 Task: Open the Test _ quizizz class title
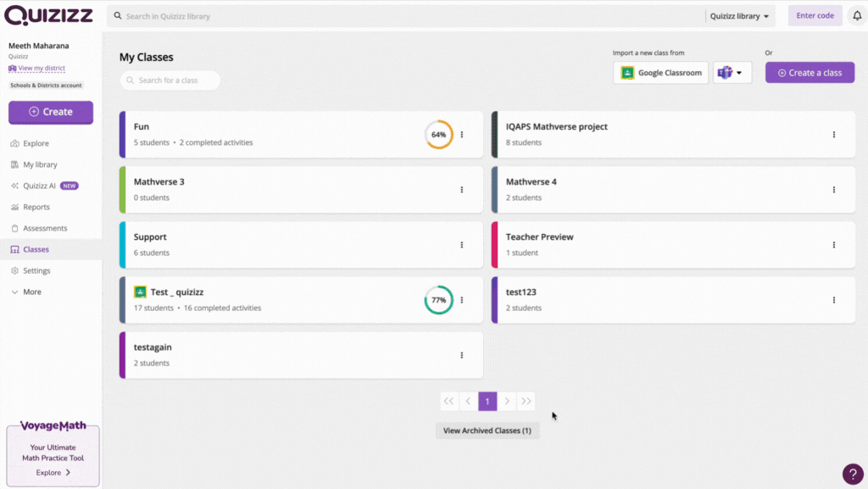click(176, 292)
